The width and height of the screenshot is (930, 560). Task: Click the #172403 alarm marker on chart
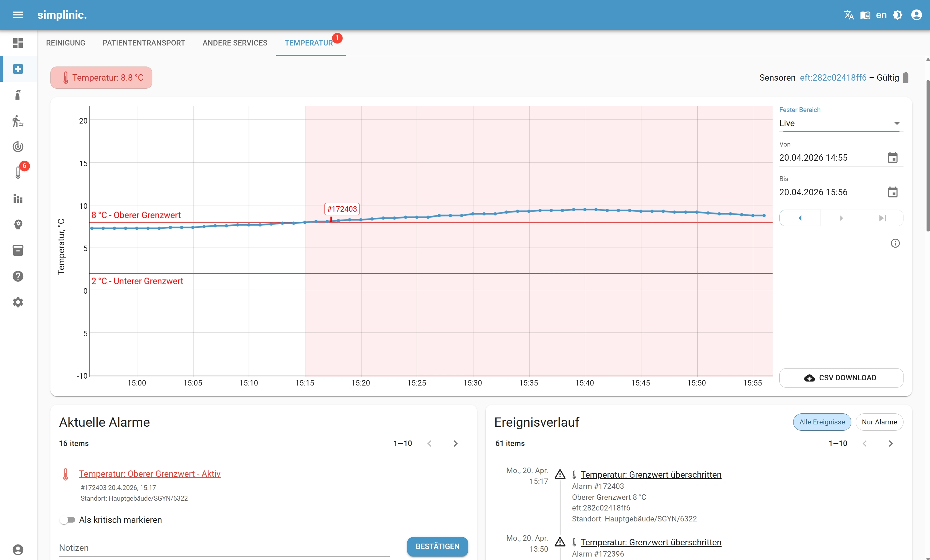click(342, 209)
